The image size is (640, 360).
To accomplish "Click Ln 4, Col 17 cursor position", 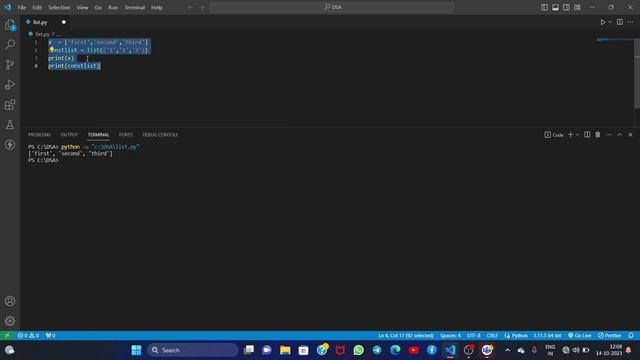I will (x=406, y=336).
